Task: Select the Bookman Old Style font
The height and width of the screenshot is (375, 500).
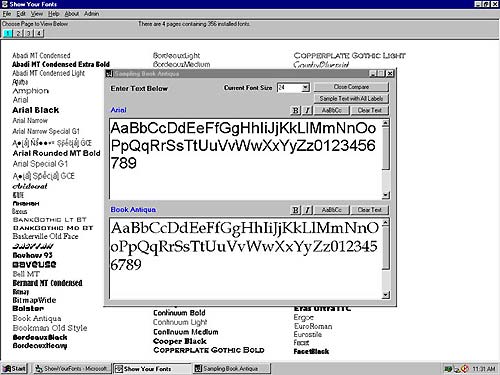Action: 50,328
